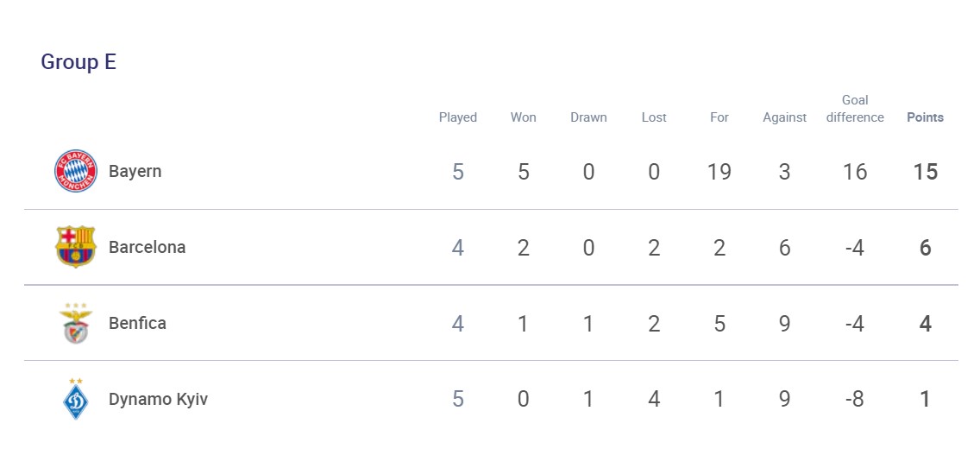Click the Played column header
Image resolution: width=980 pixels, height=474 pixels.
tap(458, 117)
